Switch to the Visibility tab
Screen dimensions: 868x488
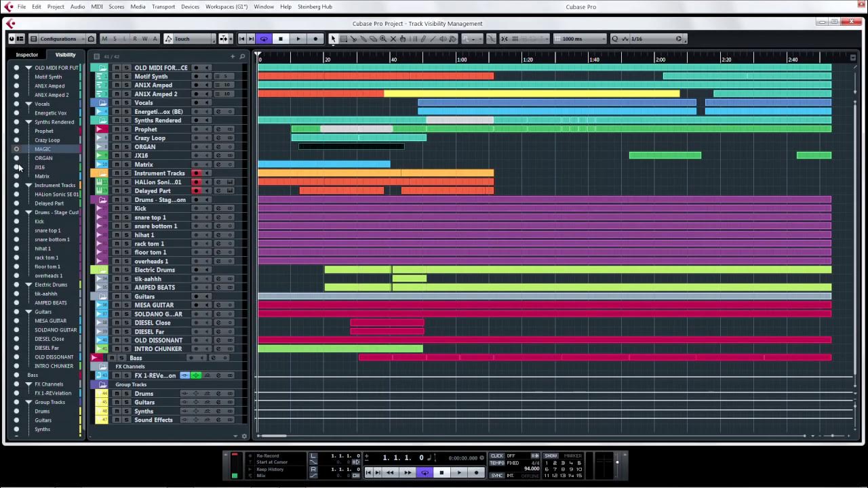coord(66,55)
